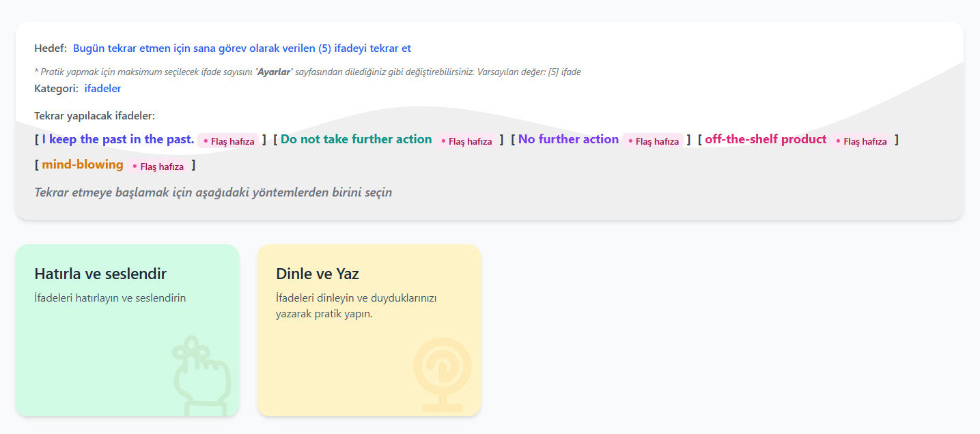The width and height of the screenshot is (980, 434).
Task: Select phrase 'Do not take further action'
Action: coord(356,139)
